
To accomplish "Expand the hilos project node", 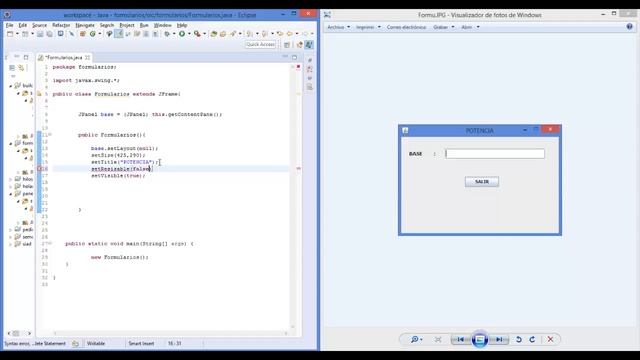I will tap(11, 179).
